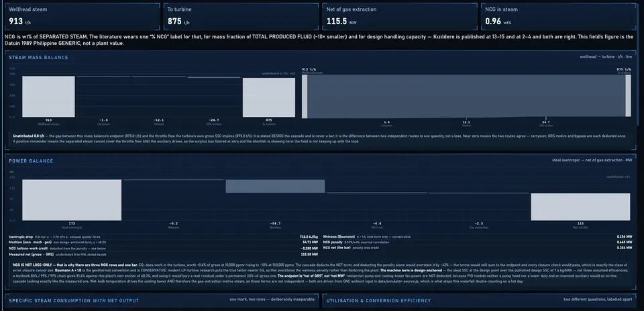Click 'unattributed' annotation in power chart
This screenshot has width=644, height=311.
tap(618, 177)
